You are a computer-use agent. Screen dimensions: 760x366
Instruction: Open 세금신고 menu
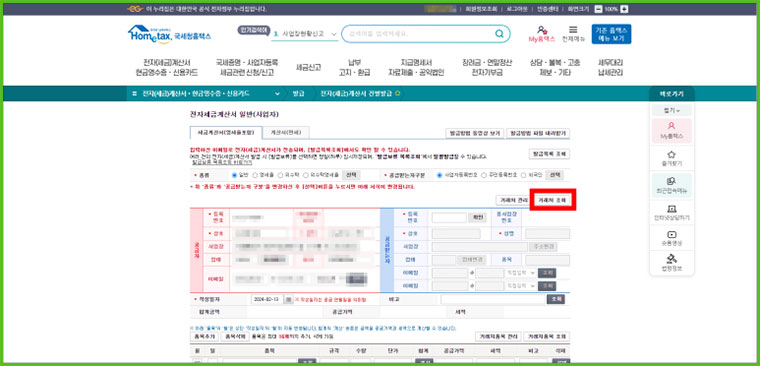point(308,68)
